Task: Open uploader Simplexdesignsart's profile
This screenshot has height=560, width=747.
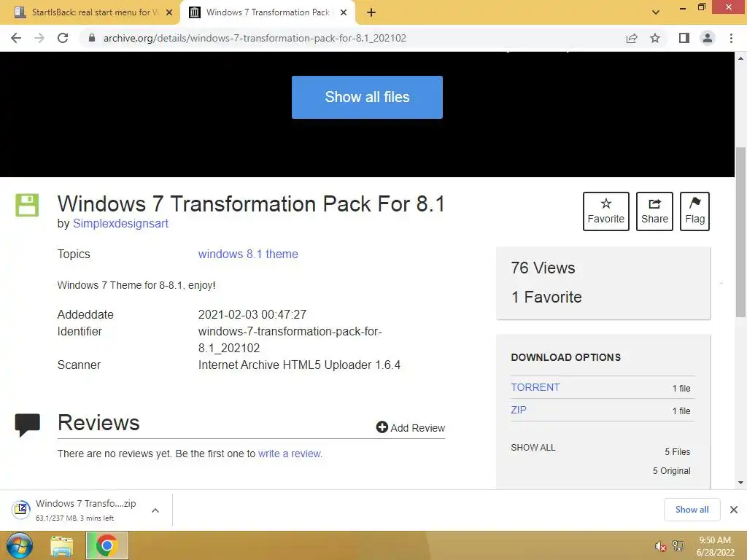Action: [x=120, y=224]
